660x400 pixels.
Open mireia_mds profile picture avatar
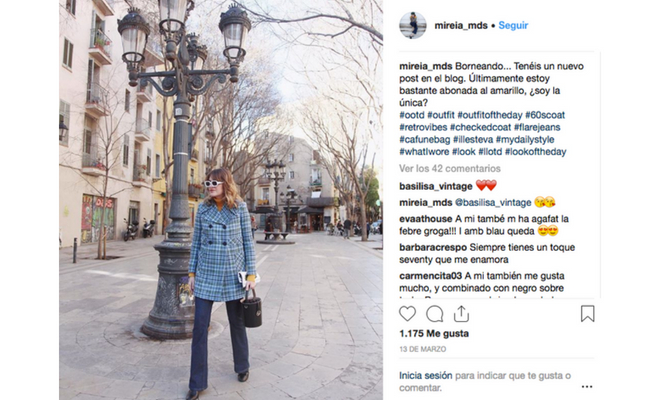pos(412,25)
